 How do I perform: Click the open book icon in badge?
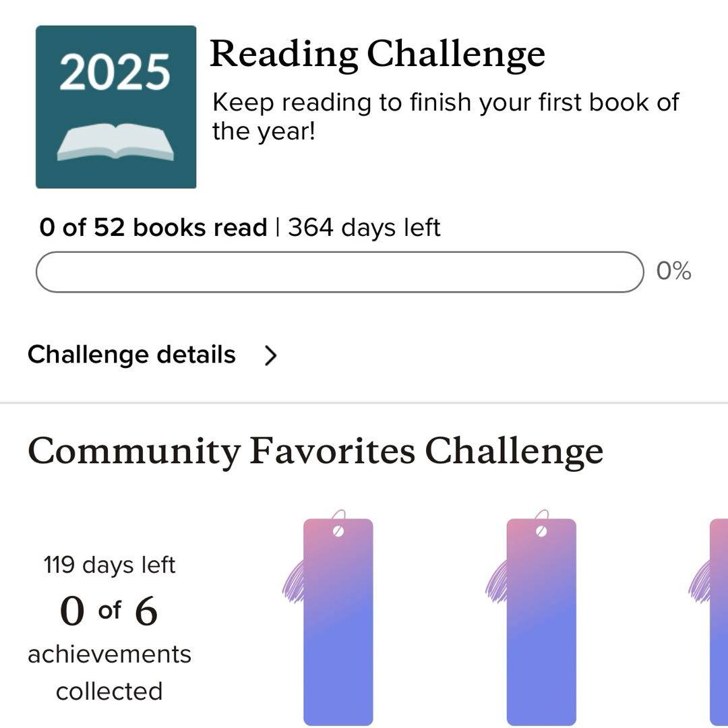[115, 143]
